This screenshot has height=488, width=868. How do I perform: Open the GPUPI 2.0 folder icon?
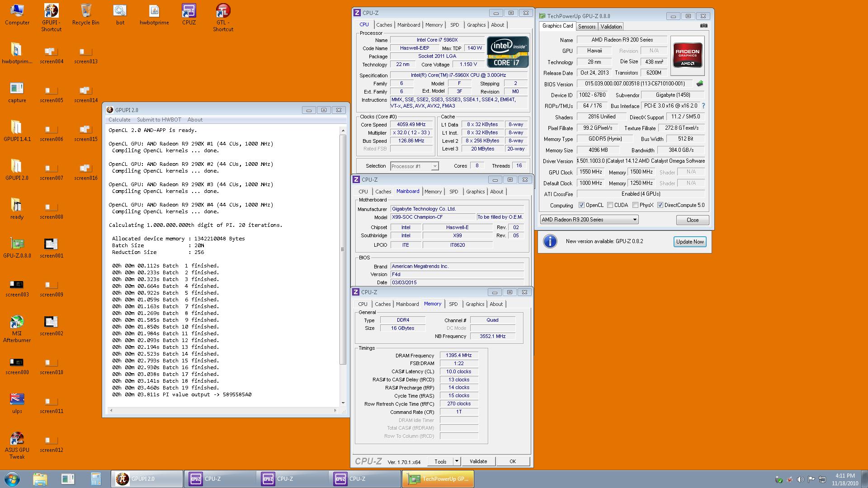[17, 170]
